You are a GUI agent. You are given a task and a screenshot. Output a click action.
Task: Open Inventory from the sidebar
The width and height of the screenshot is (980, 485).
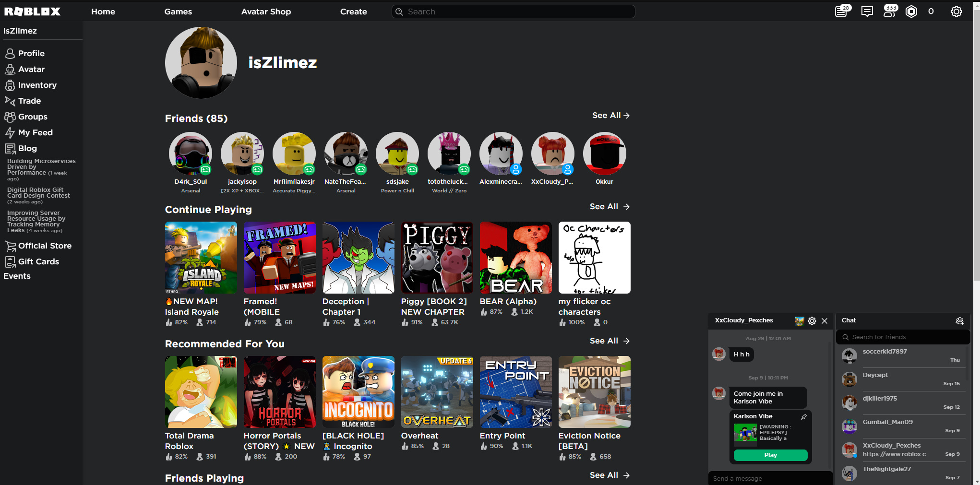coord(31,85)
